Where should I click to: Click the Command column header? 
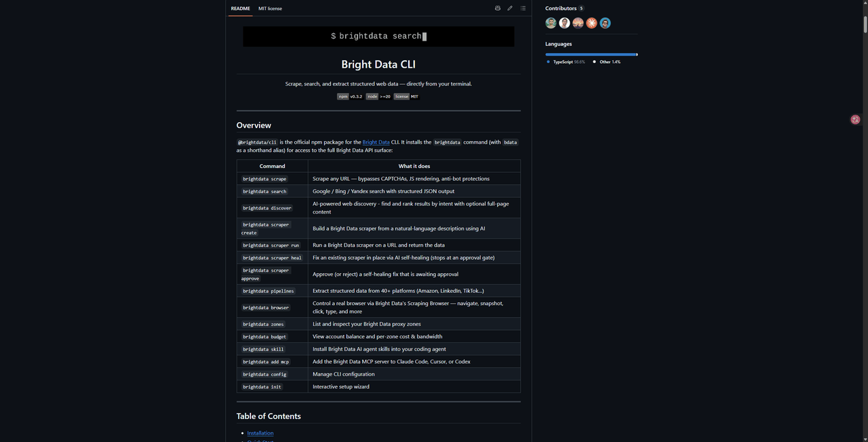pyautogui.click(x=272, y=166)
